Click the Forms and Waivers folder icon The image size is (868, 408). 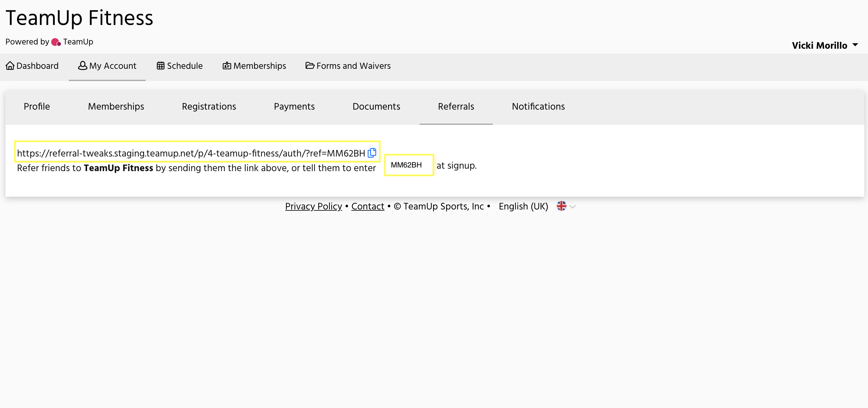click(x=310, y=65)
